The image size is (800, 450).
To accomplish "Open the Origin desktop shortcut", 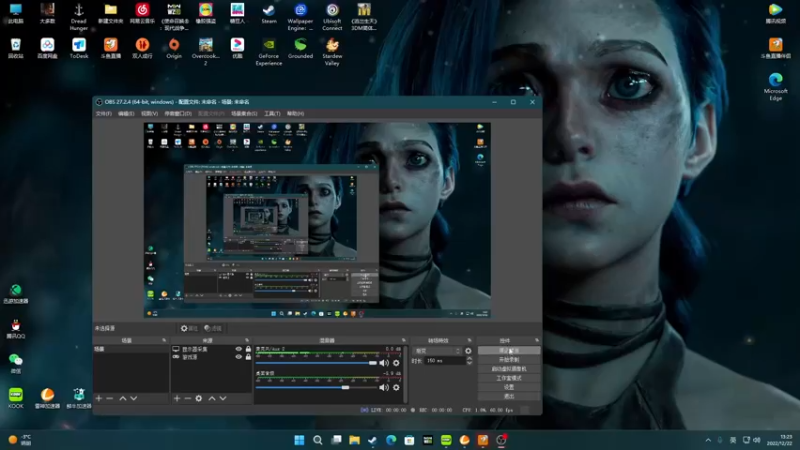I will click(173, 48).
